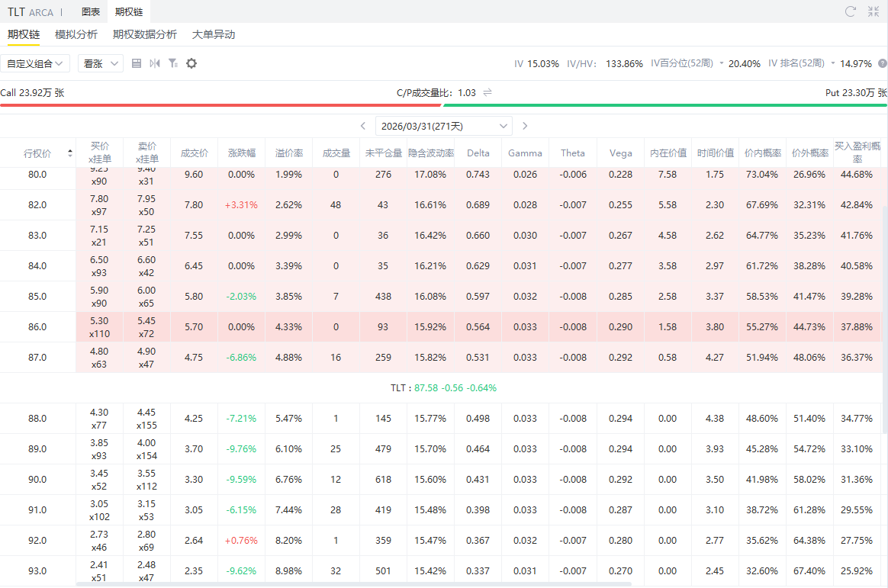Image resolution: width=888 pixels, height=588 pixels.
Task: Go to the previous expiration date
Action: coord(365,126)
